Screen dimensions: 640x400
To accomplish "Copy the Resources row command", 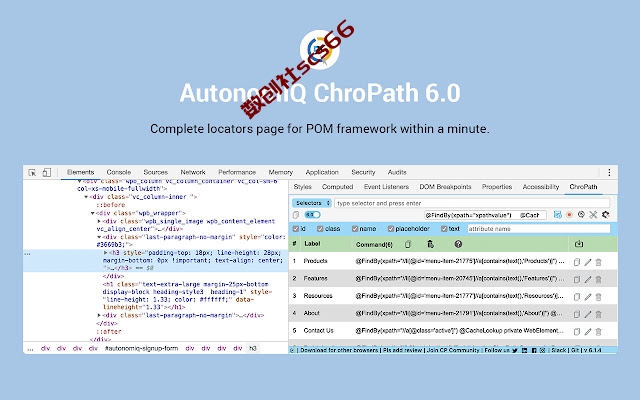I will 577,297.
